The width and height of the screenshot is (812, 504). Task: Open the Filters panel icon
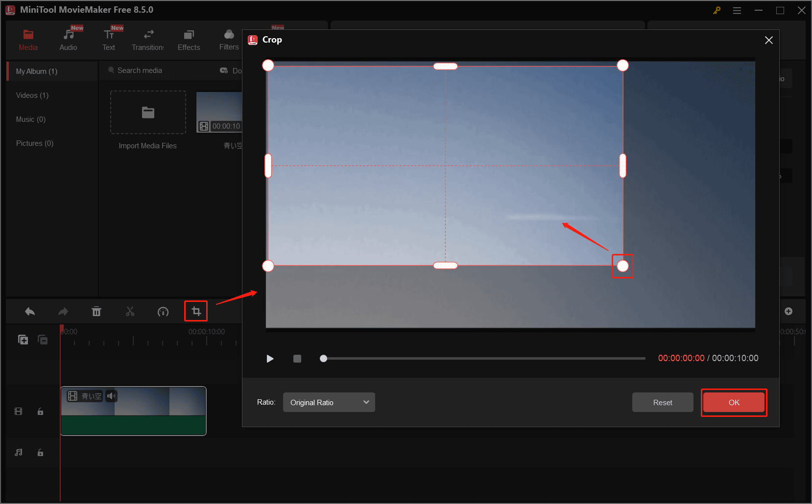click(229, 39)
